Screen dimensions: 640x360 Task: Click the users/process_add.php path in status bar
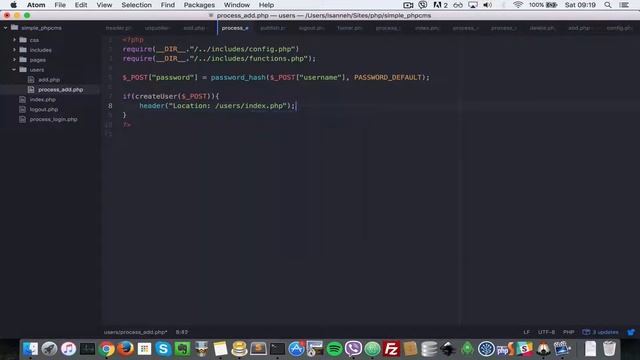[135, 332]
